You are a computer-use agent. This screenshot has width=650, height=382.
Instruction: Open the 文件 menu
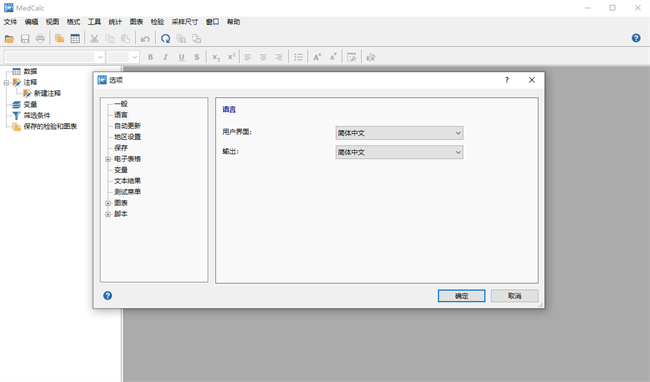point(10,22)
